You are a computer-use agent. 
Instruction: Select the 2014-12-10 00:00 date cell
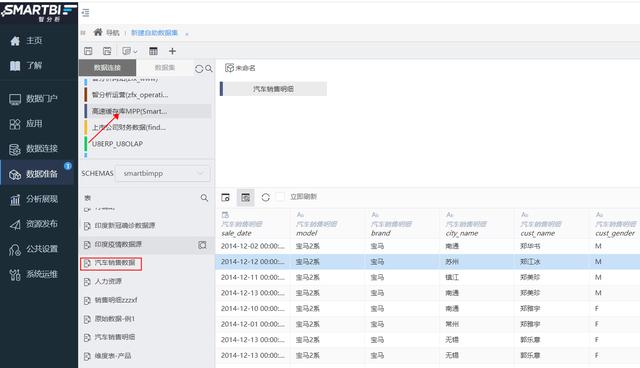pos(253,308)
